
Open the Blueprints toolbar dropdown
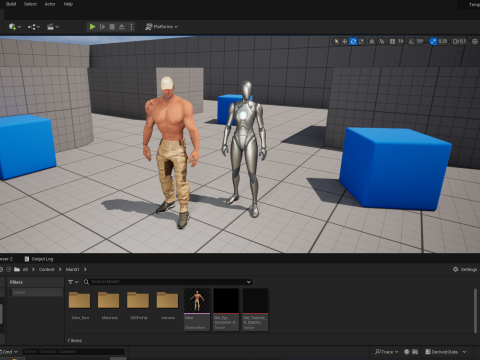click(34, 27)
